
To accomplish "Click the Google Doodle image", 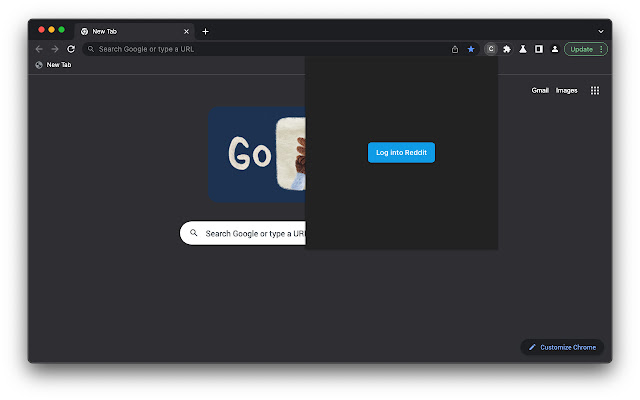I will [257, 155].
